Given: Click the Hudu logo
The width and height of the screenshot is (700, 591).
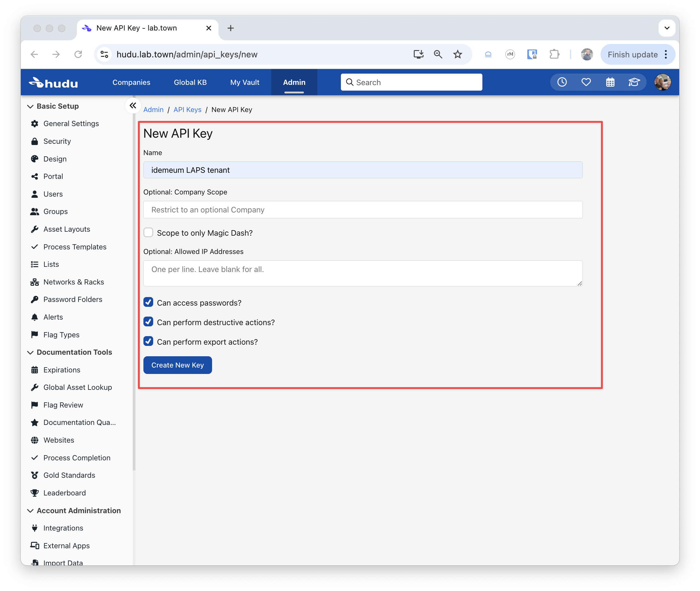Looking at the screenshot, I should click(53, 82).
